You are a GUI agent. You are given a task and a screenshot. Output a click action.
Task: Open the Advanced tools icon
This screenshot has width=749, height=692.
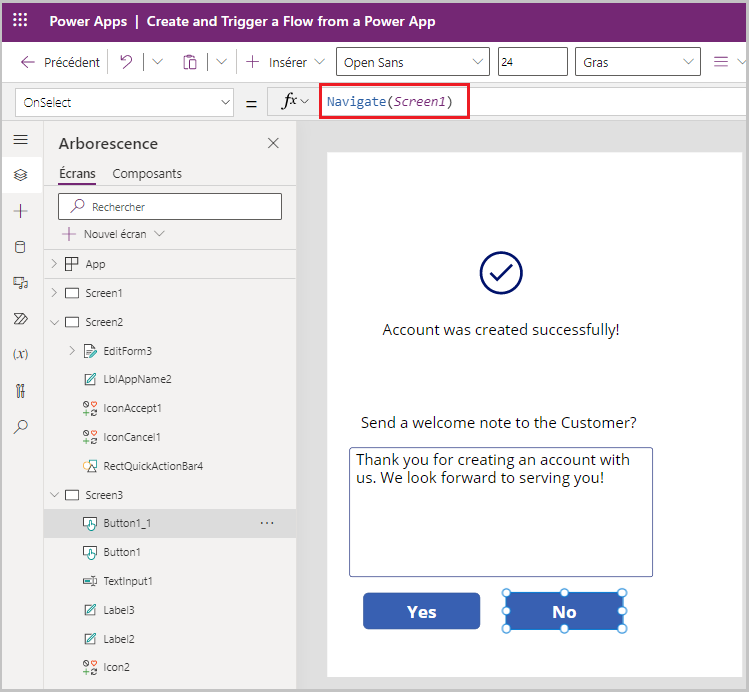[20, 391]
